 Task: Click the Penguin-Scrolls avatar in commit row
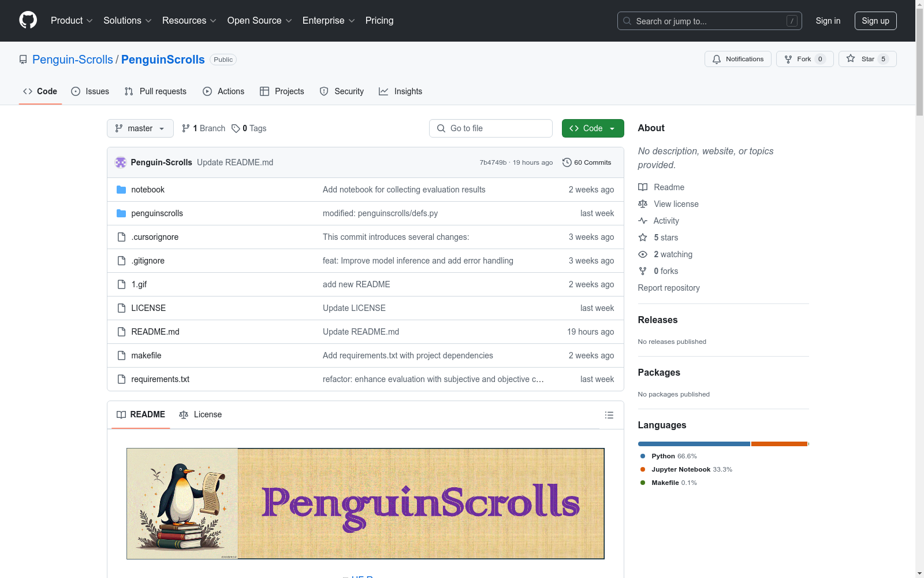click(121, 162)
